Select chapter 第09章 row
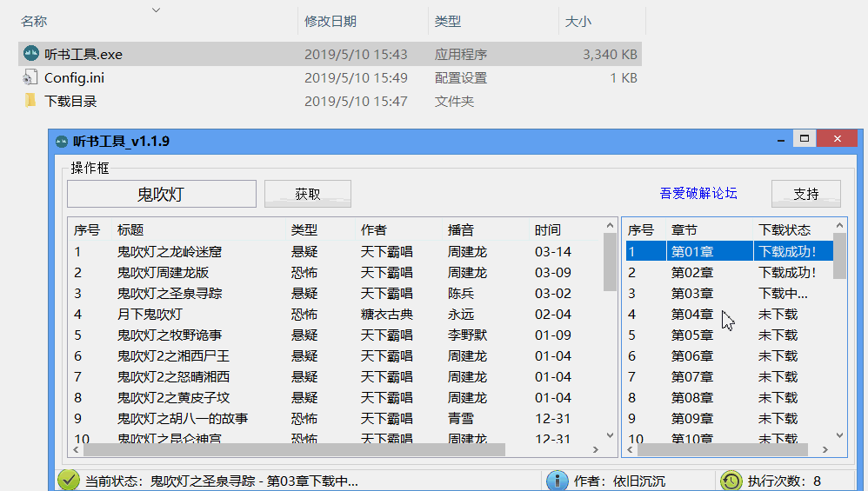Viewport: 868px width, 491px height. (x=729, y=419)
